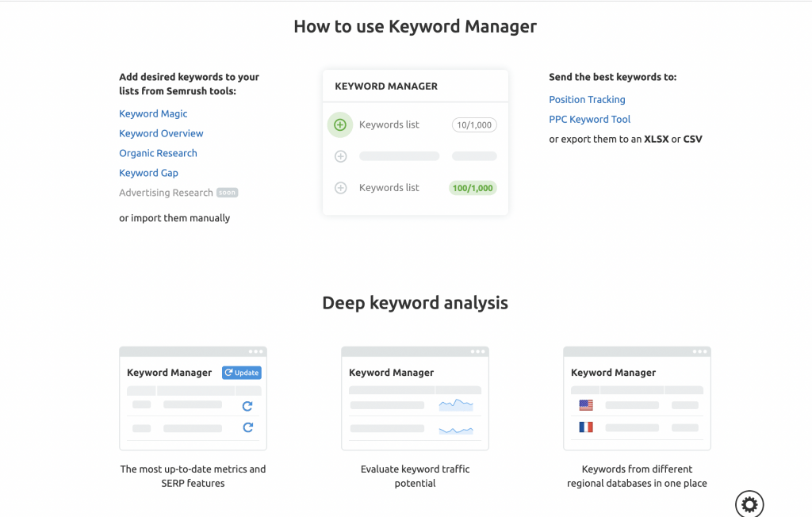Click the green plus icon beside Keywords list
The image size is (812, 517).
tap(340, 124)
